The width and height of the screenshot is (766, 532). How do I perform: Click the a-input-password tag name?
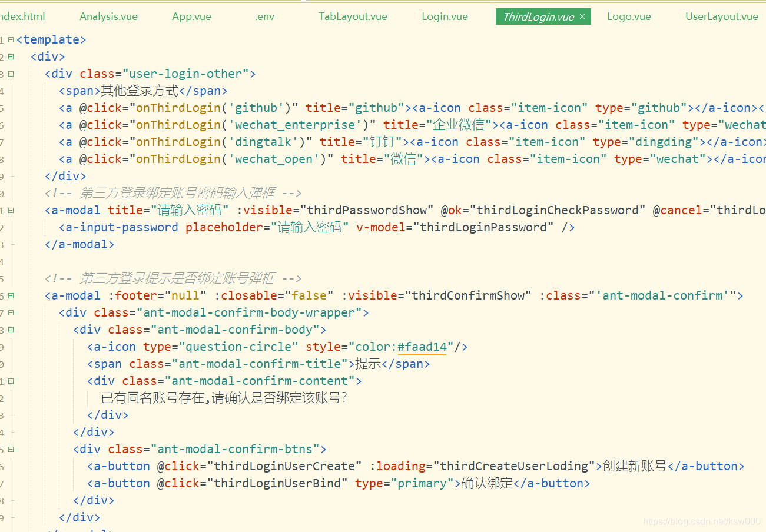(x=122, y=227)
